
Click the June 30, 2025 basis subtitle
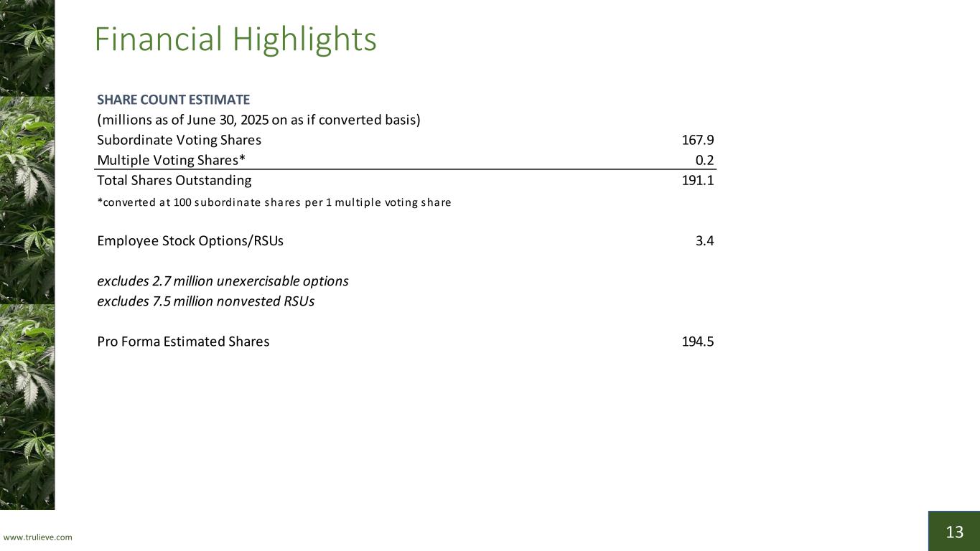tap(258, 120)
